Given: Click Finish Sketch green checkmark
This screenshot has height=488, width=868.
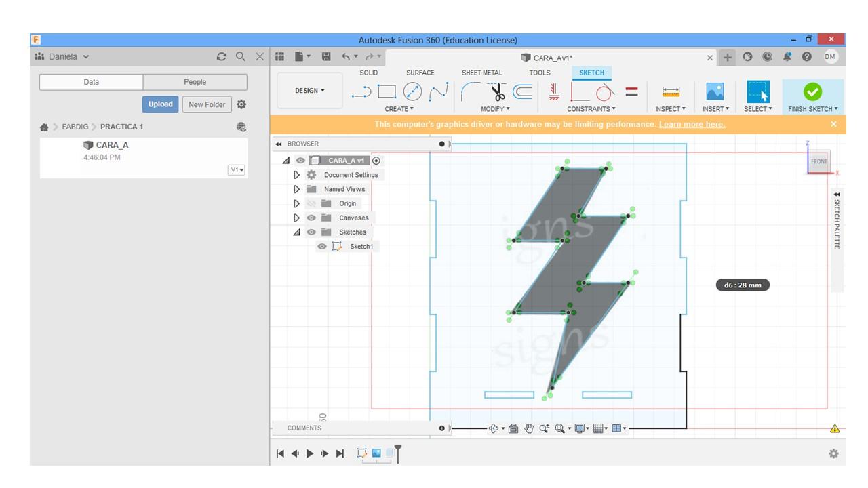Looking at the screenshot, I should (812, 91).
